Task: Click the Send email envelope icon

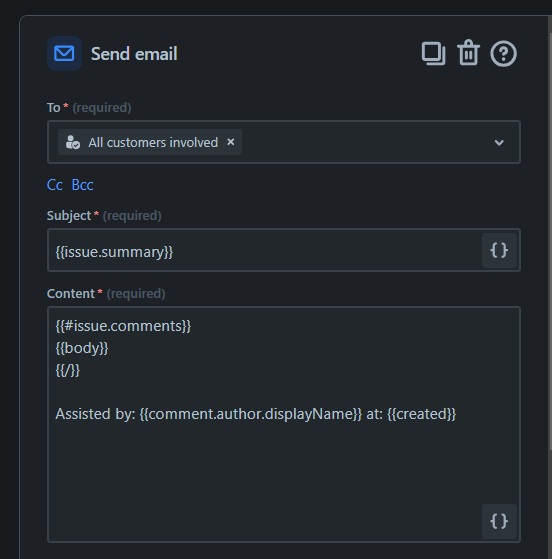Action: pyautogui.click(x=64, y=53)
